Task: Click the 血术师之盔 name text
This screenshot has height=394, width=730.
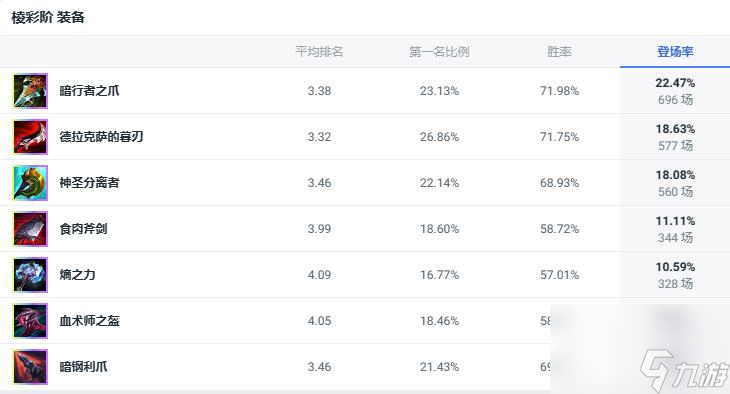Action: pos(89,320)
